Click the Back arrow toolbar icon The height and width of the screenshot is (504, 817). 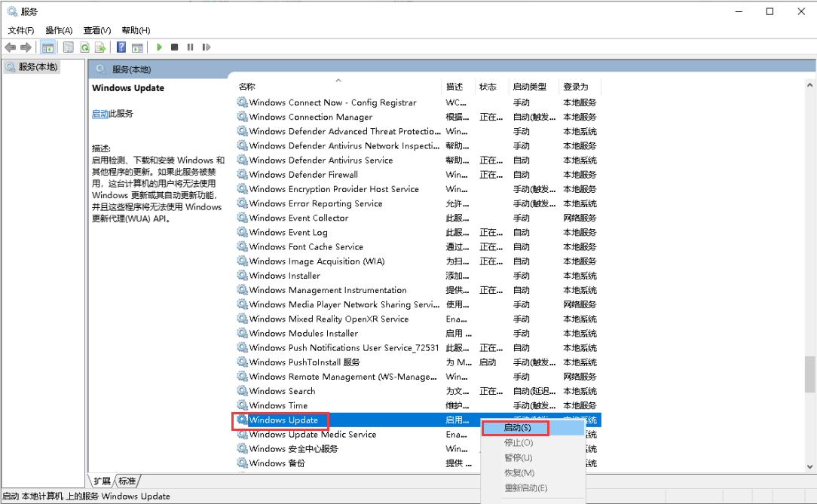point(10,47)
